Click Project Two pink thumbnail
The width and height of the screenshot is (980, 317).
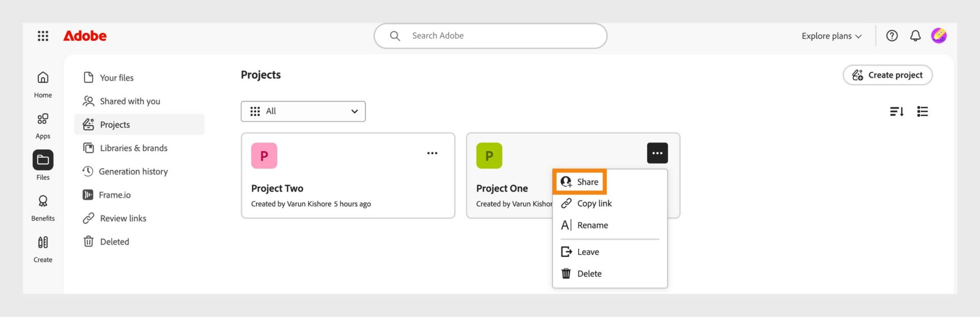[264, 156]
